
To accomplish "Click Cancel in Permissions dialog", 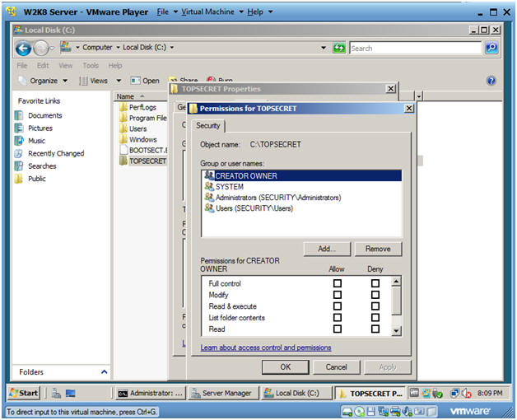I will [337, 367].
